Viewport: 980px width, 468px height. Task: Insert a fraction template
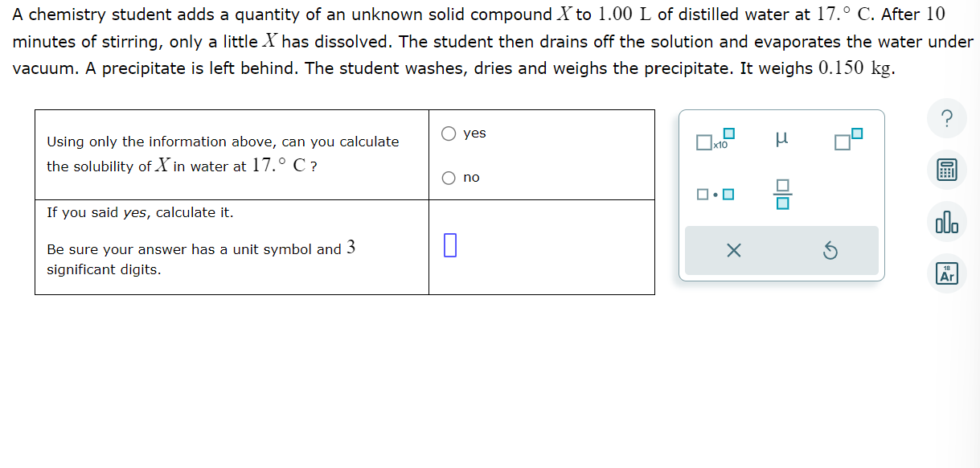[781, 191]
